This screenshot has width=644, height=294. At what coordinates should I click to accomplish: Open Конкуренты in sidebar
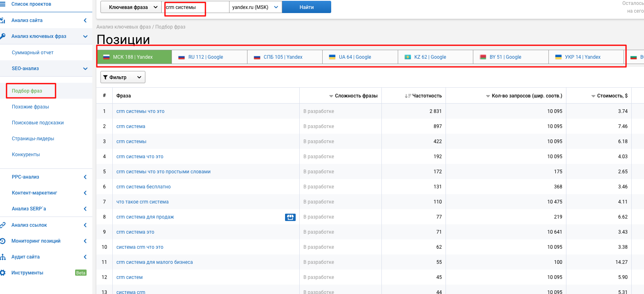point(26,155)
